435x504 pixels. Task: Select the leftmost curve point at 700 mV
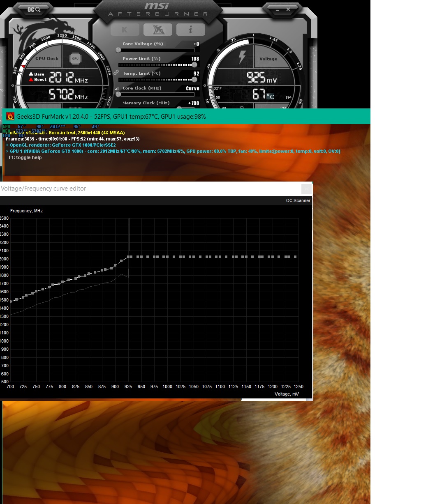tap(11, 301)
